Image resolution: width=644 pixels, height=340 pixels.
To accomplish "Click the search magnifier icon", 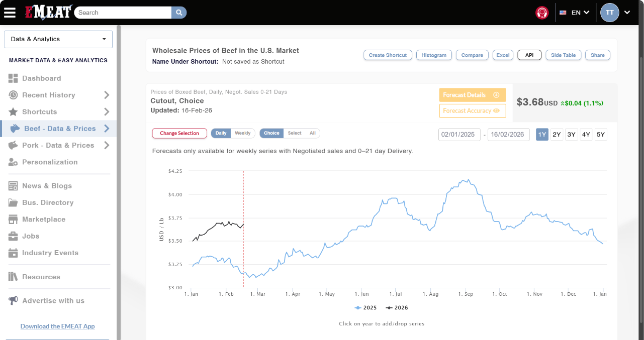I will tap(178, 13).
